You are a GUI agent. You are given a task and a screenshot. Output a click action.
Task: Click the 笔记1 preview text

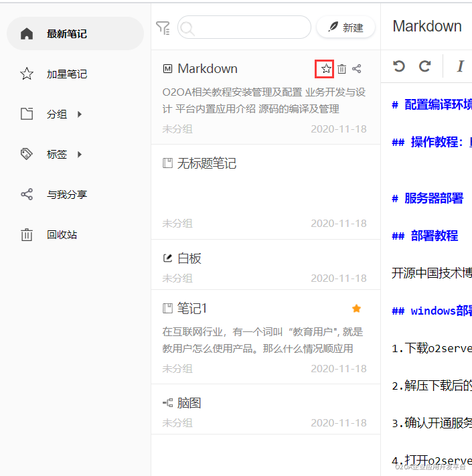pos(262,340)
